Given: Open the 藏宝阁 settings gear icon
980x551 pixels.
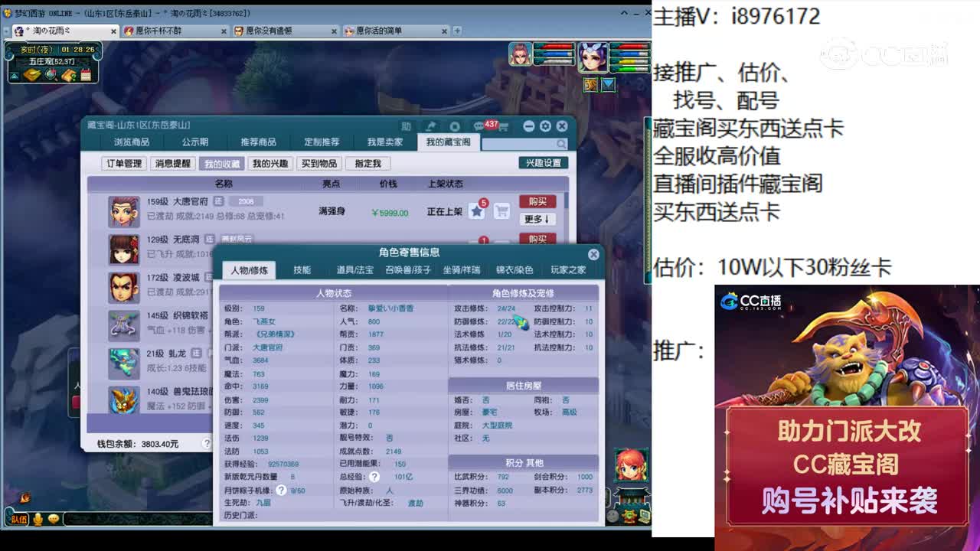Looking at the screenshot, I should tap(545, 126).
